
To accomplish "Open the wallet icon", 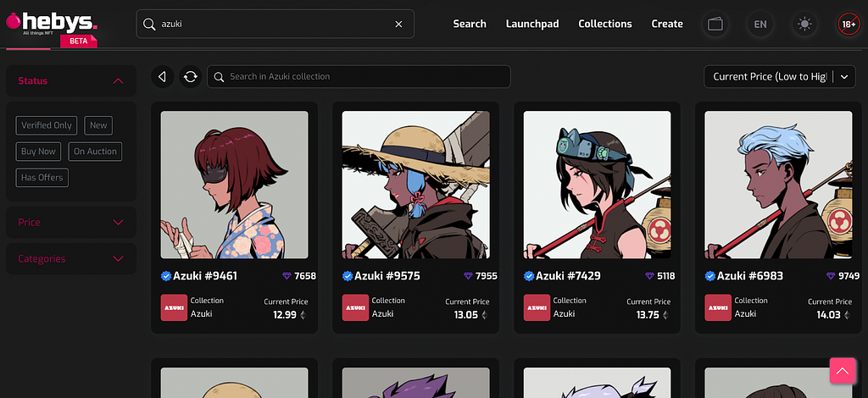I will click(715, 25).
